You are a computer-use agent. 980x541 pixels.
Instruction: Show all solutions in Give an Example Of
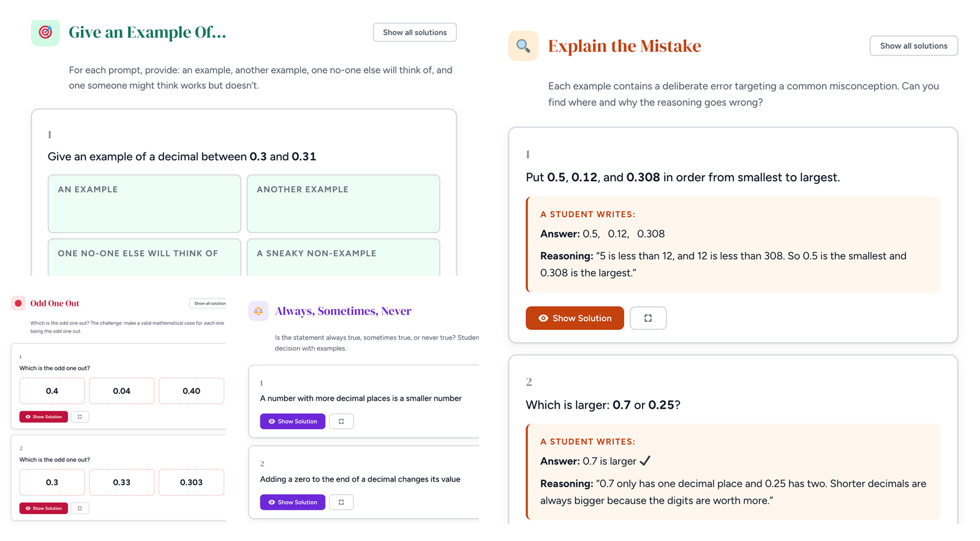click(x=415, y=32)
